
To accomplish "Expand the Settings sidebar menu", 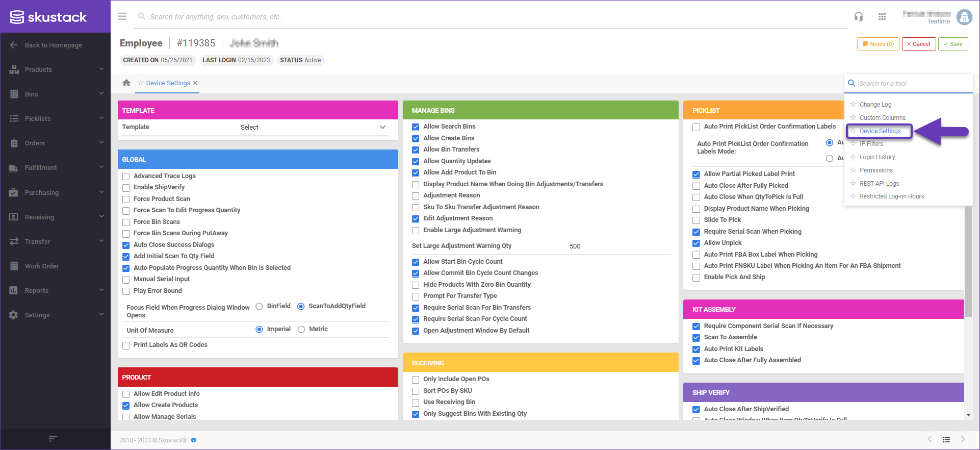I will tap(55, 315).
